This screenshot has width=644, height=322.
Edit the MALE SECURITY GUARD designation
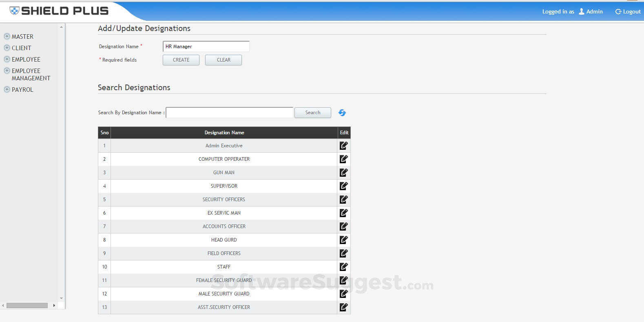[344, 293]
